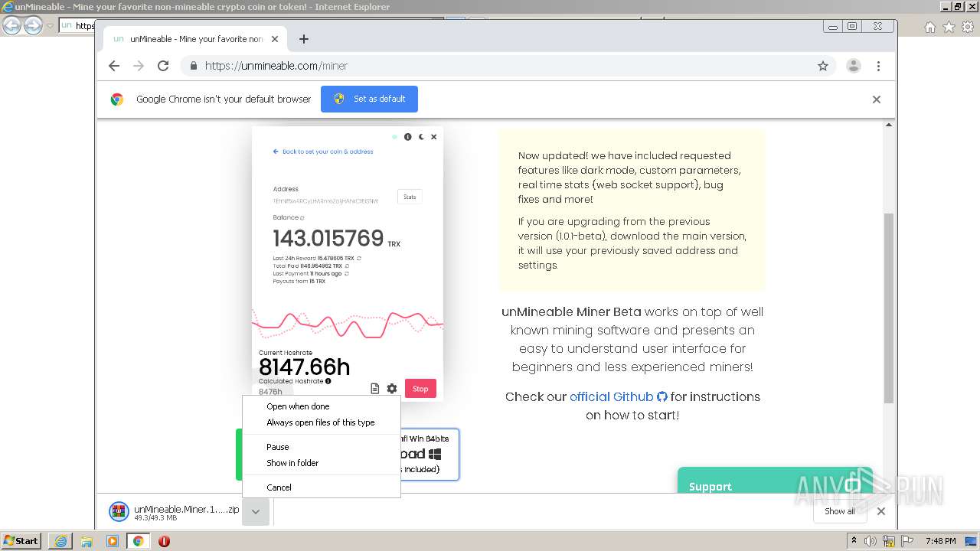Click the balance value 143.015769
This screenshot has width=980, height=551.
(x=328, y=238)
